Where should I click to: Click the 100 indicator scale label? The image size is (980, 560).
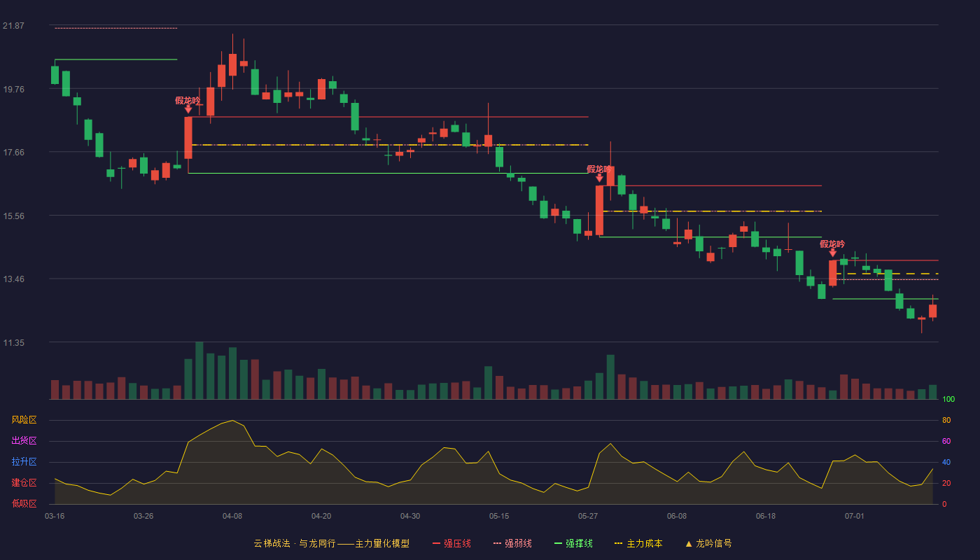pos(948,400)
